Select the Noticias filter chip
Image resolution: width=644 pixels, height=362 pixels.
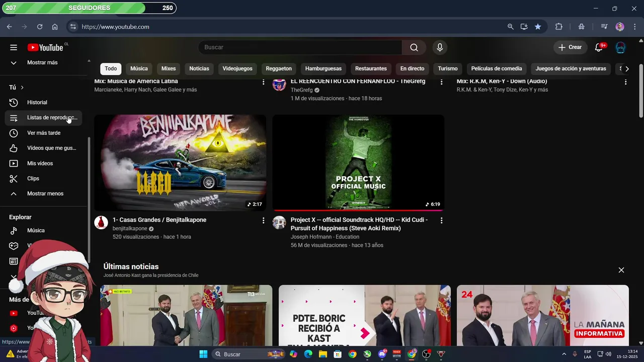tap(199, 69)
